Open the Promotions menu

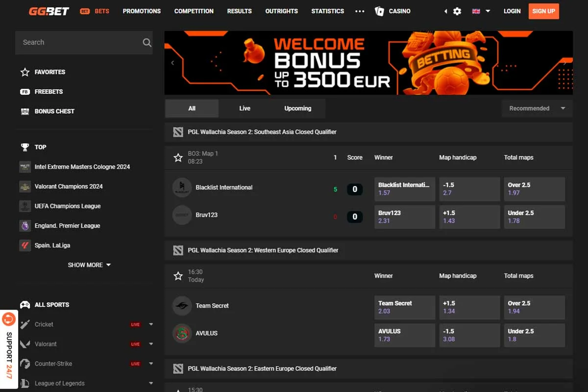pyautogui.click(x=142, y=11)
